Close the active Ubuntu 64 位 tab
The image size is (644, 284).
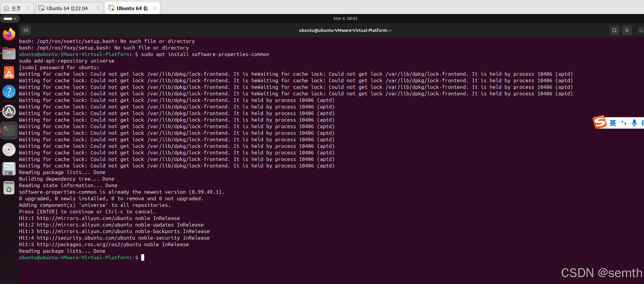tap(155, 8)
